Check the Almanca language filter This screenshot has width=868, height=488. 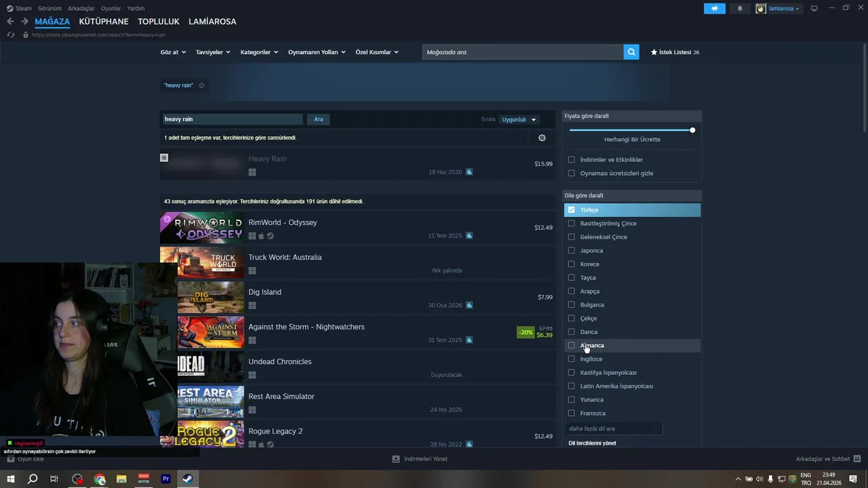[572, 346]
